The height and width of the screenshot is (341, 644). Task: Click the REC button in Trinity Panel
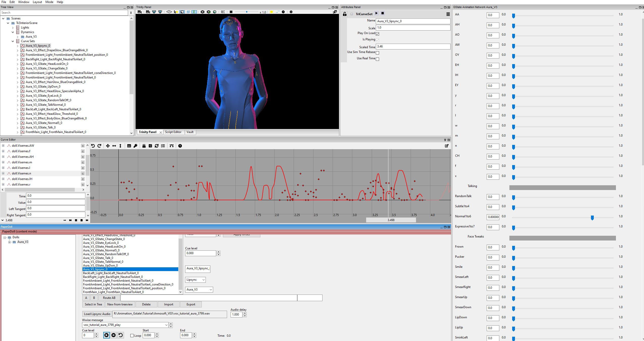coord(223,12)
